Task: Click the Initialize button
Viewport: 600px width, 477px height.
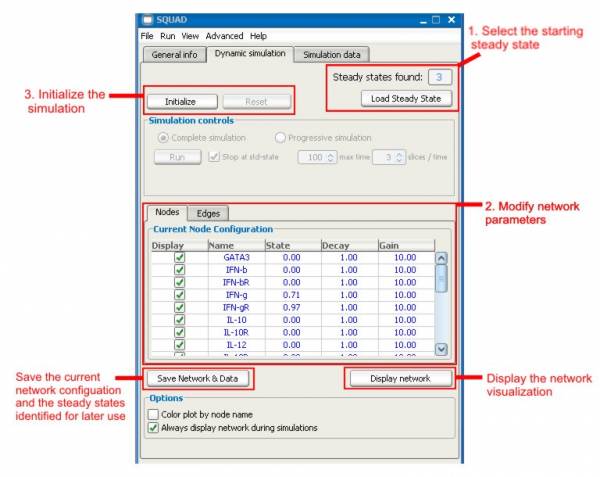Action: pyautogui.click(x=182, y=102)
